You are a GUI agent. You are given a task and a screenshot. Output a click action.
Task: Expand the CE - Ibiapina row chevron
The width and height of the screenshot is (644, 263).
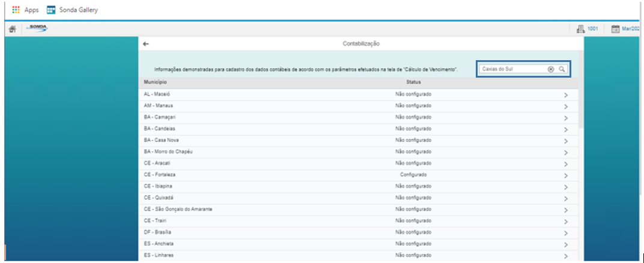(565, 187)
